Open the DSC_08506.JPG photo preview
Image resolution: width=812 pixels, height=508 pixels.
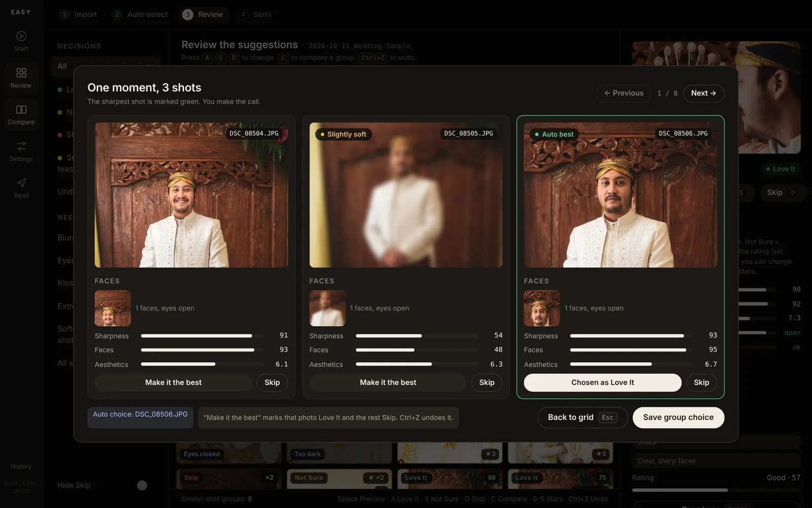621,195
